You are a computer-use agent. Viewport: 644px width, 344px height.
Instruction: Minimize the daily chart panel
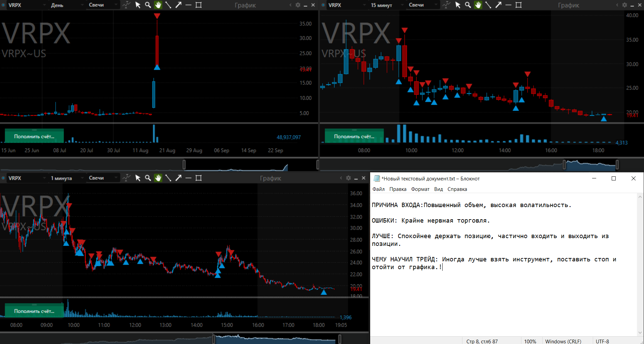click(305, 5)
